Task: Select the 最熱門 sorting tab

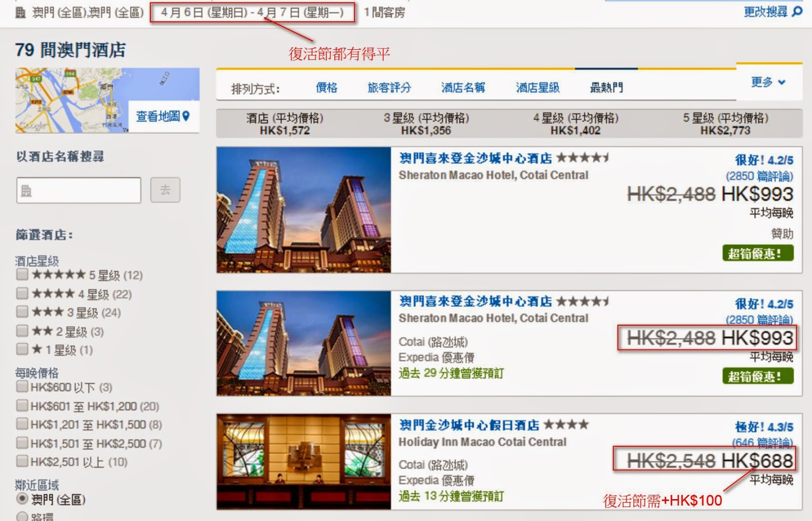Action: click(606, 88)
